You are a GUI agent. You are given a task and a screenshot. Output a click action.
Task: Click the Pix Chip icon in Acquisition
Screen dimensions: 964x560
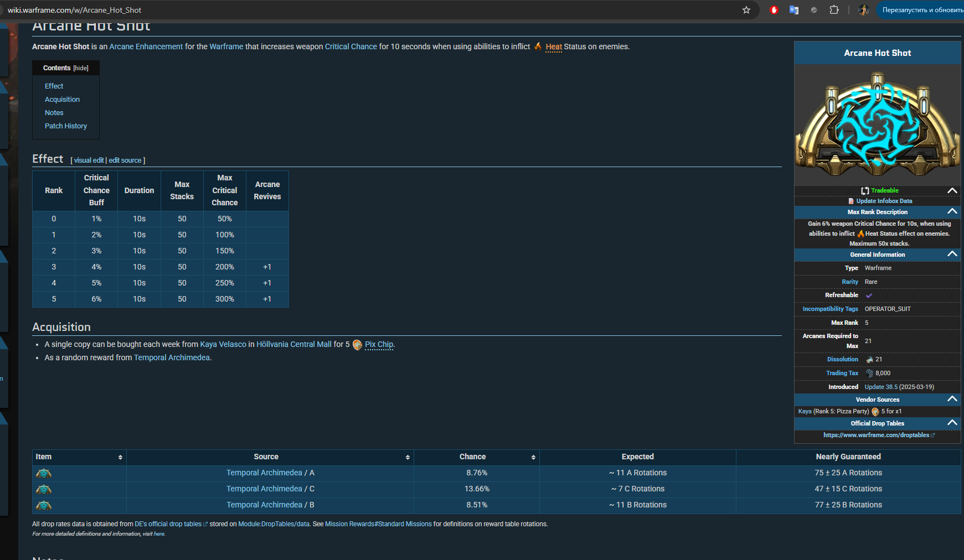358,345
